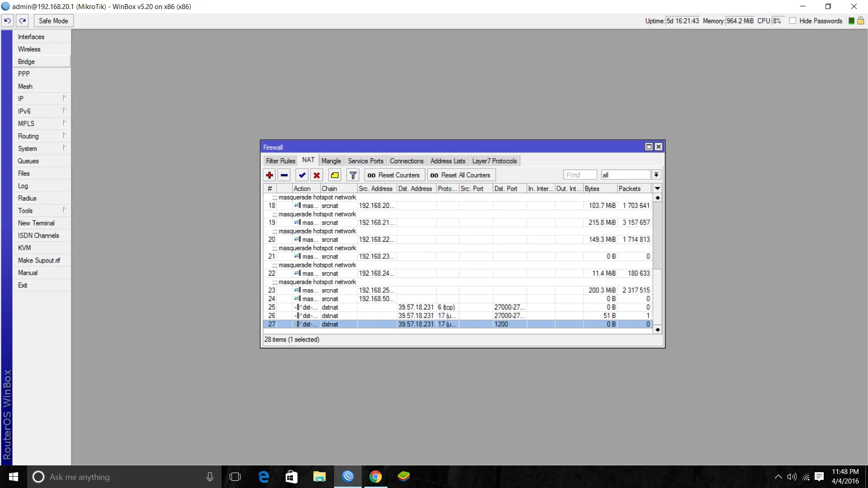The width and height of the screenshot is (868, 488).
Task: Switch to Connections tab
Action: pyautogui.click(x=406, y=161)
